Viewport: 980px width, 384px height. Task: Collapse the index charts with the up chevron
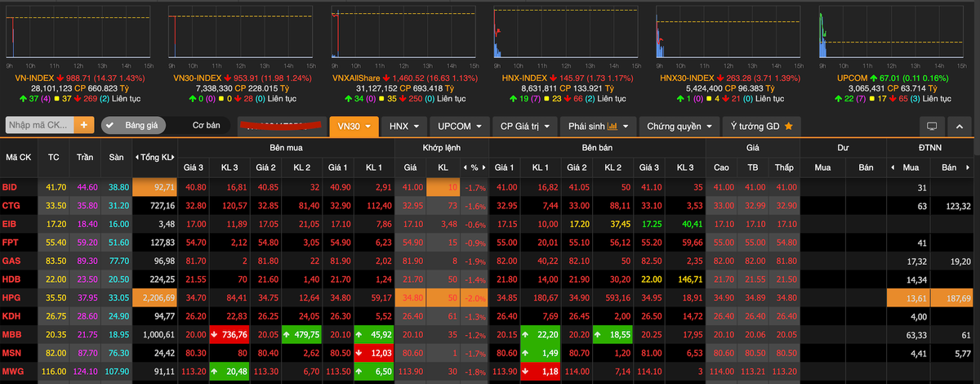(x=960, y=127)
